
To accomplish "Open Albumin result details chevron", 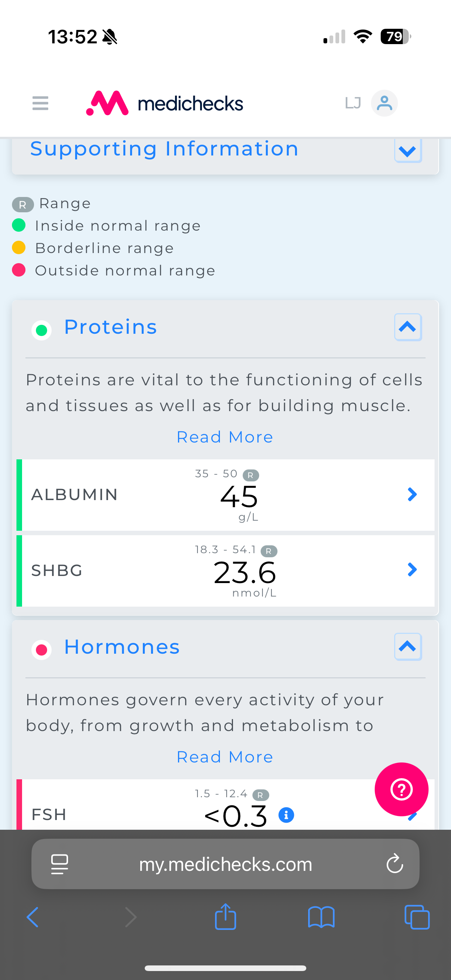I will 412,494.
